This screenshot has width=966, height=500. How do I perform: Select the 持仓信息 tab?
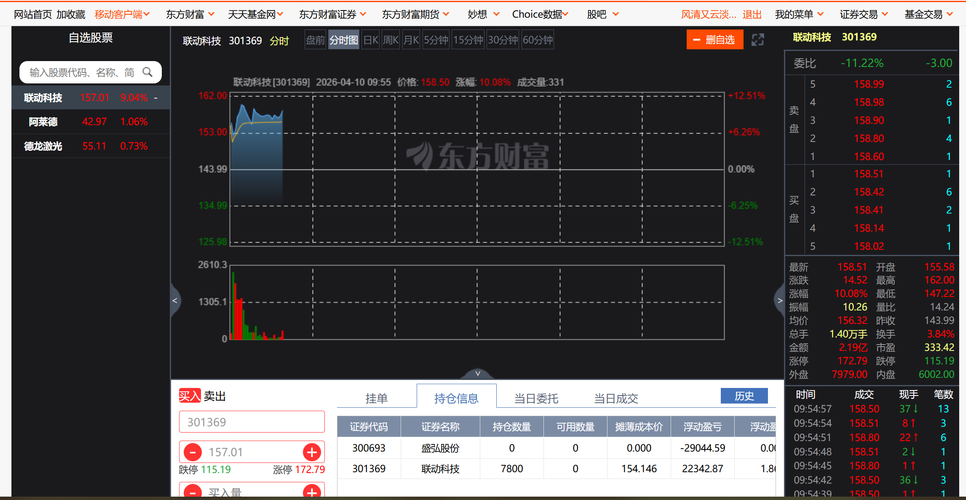click(457, 398)
